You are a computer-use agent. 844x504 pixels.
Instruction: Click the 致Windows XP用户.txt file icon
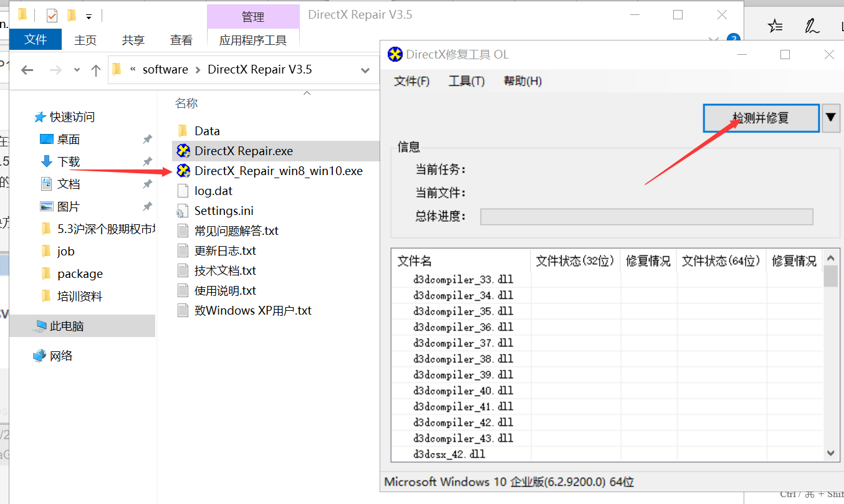[x=183, y=310]
